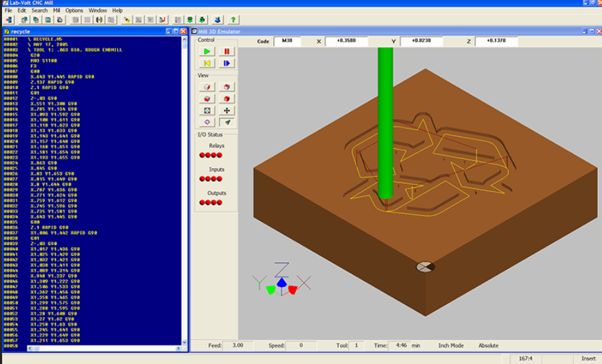Click the blue mill machine toolbar icon
This screenshot has height=364, width=602.
coord(218,19)
